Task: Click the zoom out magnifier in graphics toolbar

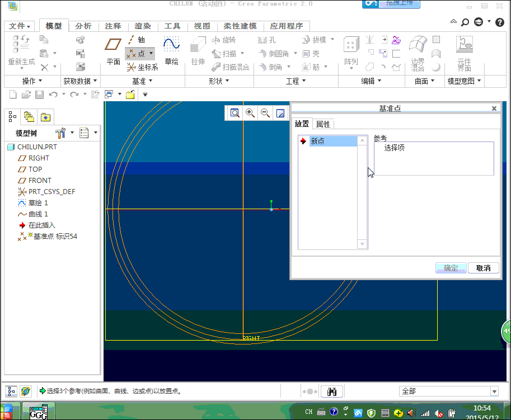Action: click(265, 113)
